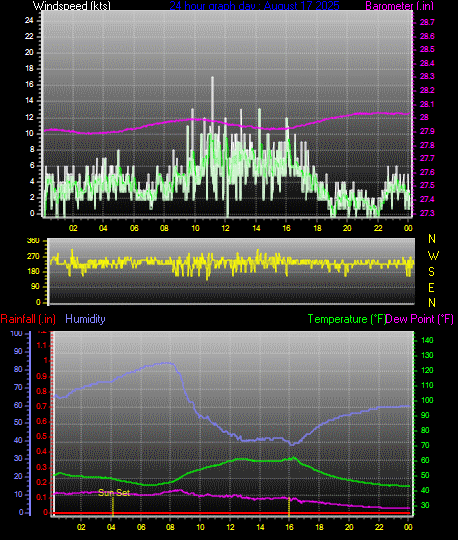This screenshot has height=540, width=458.
Task: Click the "Barometer (.in)" axis title
Action: pos(399,6)
